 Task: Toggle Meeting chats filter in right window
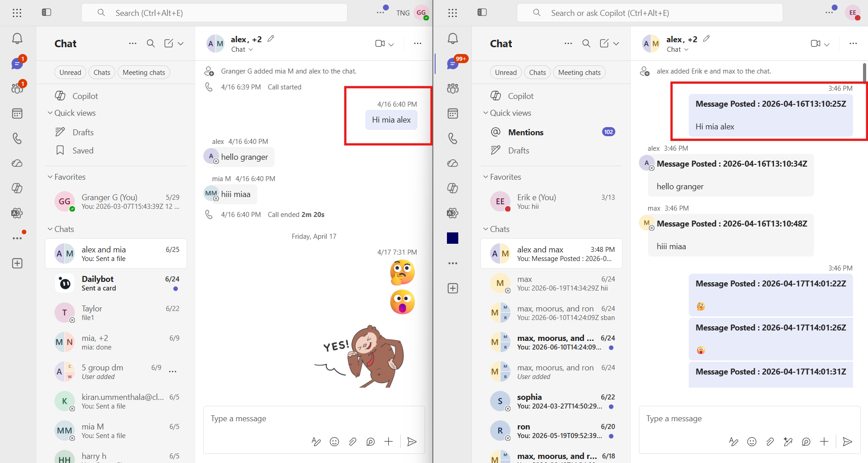(579, 73)
